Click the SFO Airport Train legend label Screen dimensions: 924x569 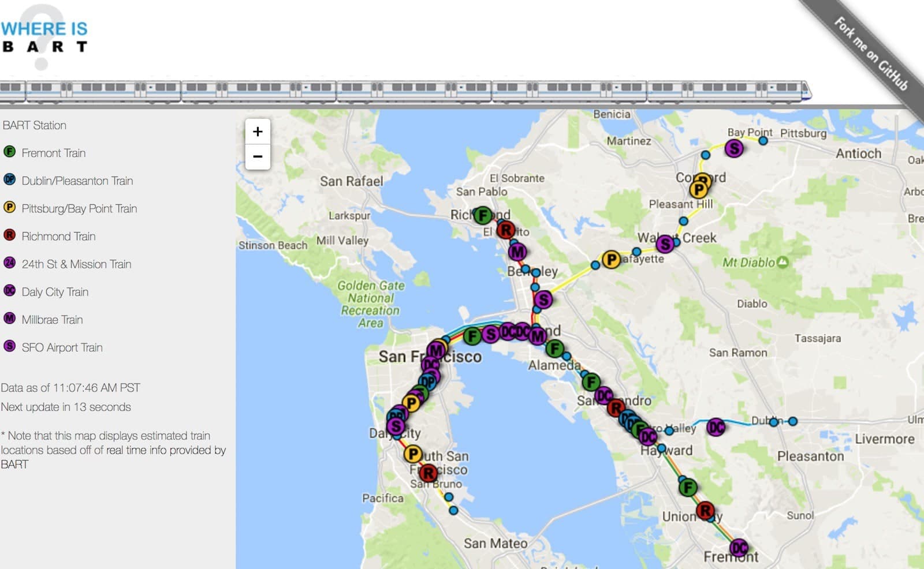pyautogui.click(x=62, y=347)
